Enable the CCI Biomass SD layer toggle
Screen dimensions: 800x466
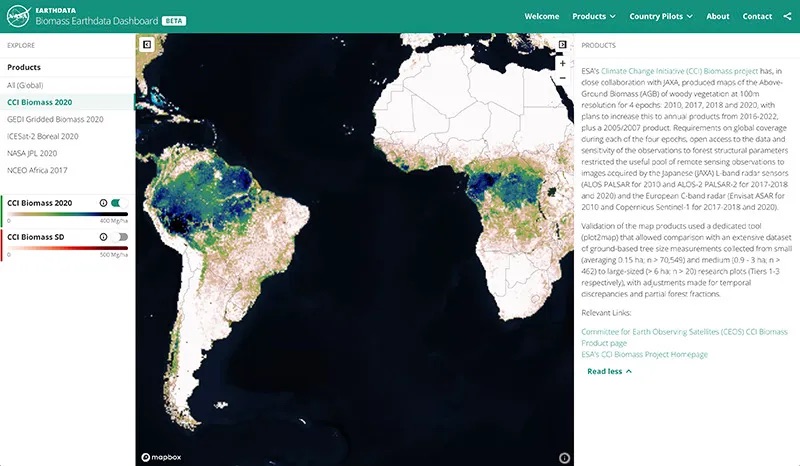[x=121, y=237]
